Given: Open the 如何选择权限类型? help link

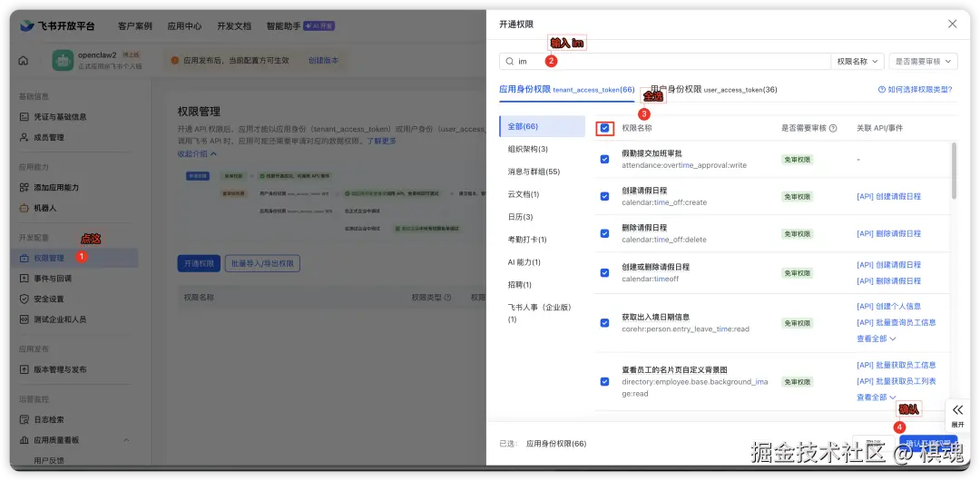Looking at the screenshot, I should coord(915,90).
